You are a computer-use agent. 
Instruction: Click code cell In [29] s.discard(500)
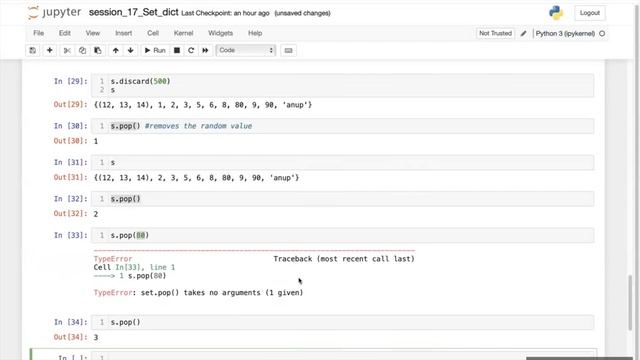342,85
